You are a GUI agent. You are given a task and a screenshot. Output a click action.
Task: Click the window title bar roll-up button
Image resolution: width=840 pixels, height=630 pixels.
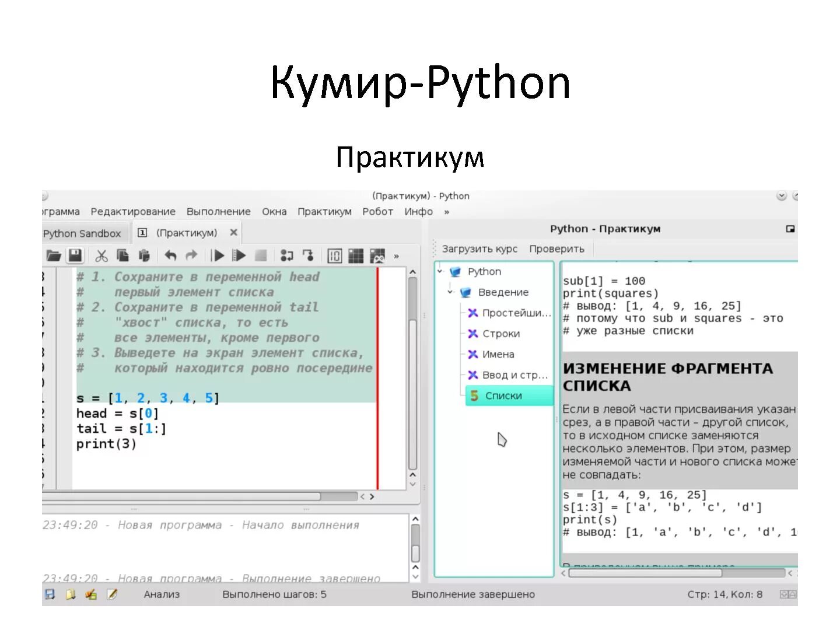[782, 196]
